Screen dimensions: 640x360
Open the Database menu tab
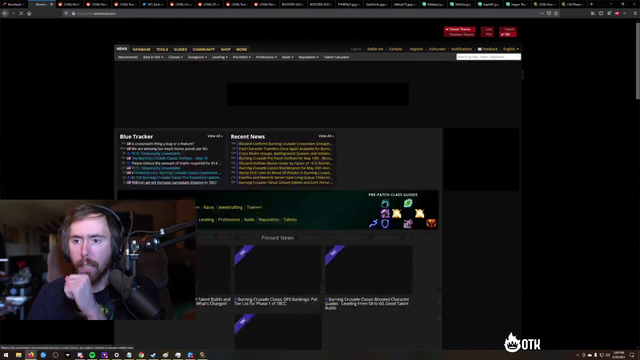[142, 49]
